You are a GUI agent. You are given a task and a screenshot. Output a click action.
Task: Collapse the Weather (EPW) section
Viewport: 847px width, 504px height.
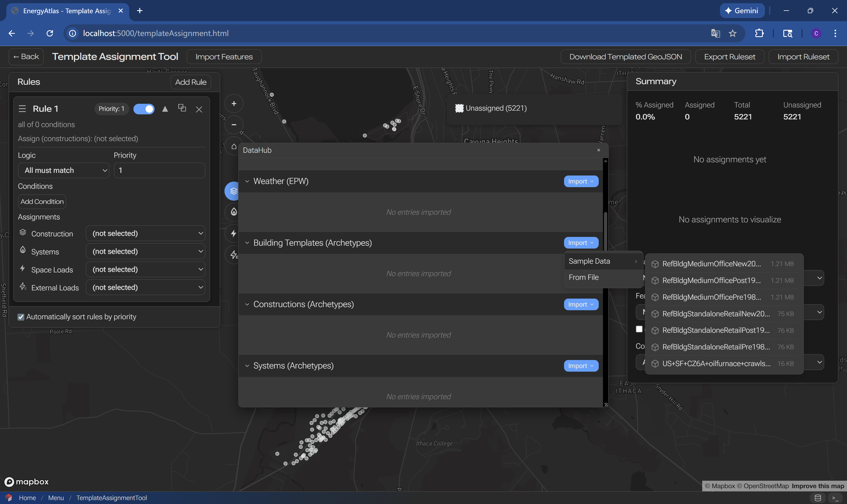click(247, 181)
